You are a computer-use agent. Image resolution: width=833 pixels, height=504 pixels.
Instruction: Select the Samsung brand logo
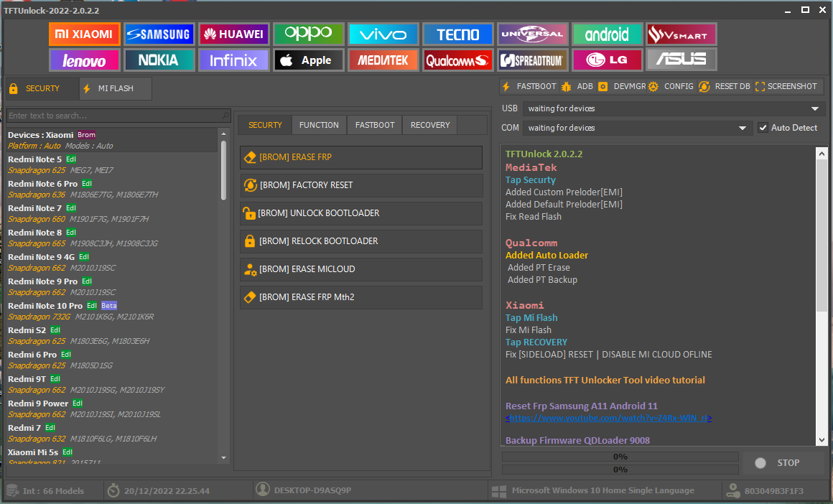coord(159,34)
